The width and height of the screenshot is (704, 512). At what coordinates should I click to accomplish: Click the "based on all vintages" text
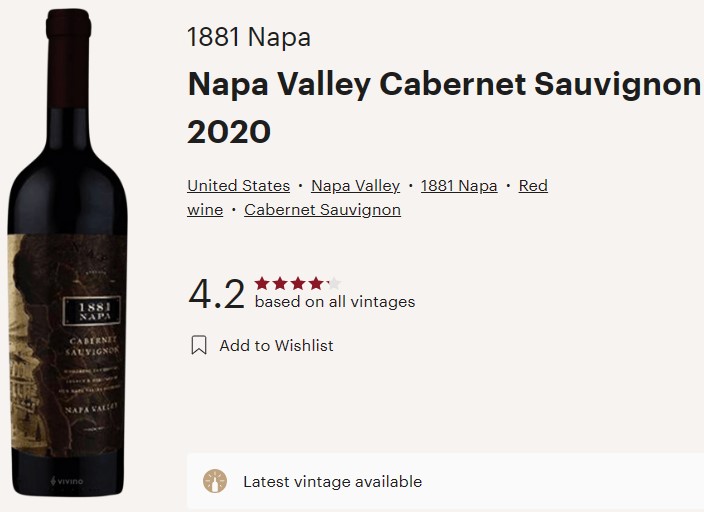pyautogui.click(x=335, y=302)
